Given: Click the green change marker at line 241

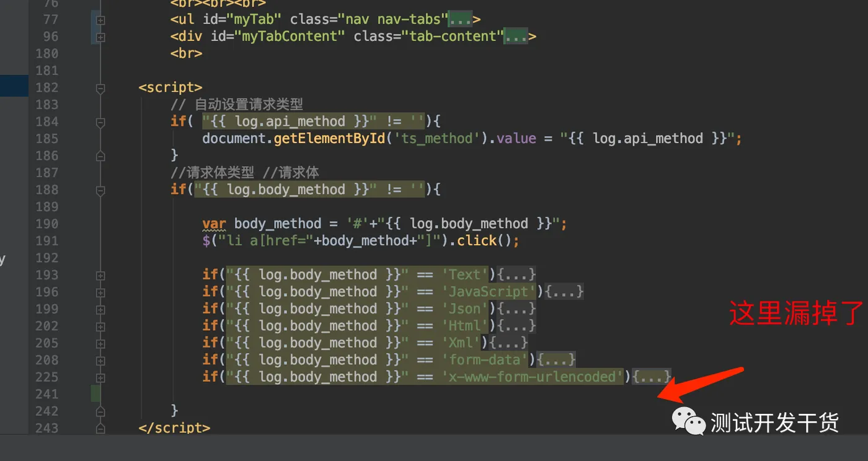Looking at the screenshot, I should pyautogui.click(x=95, y=393).
